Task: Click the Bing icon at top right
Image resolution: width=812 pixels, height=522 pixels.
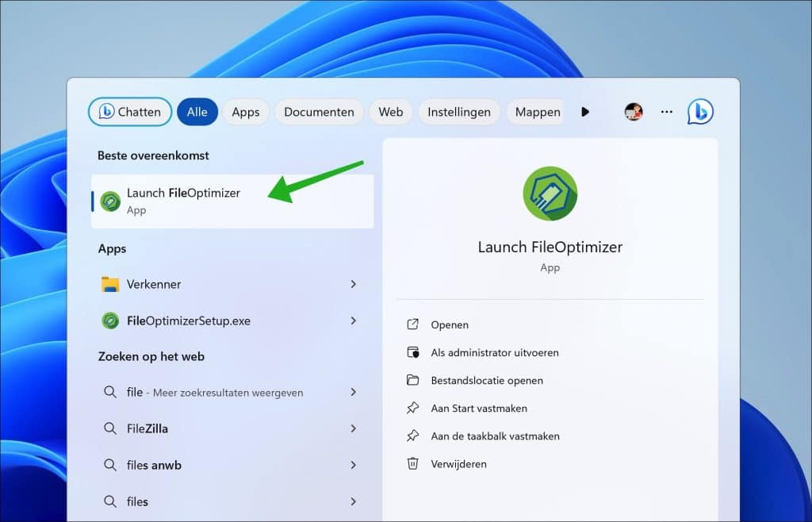Action: coord(700,112)
